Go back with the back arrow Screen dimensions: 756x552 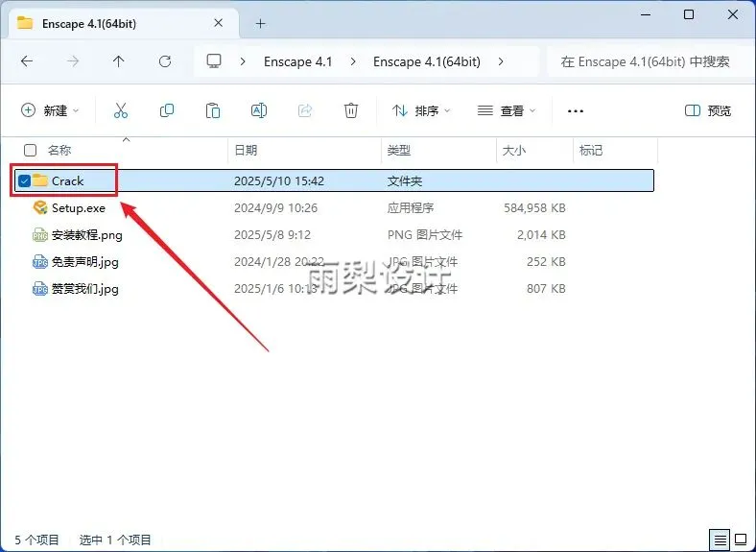(27, 61)
